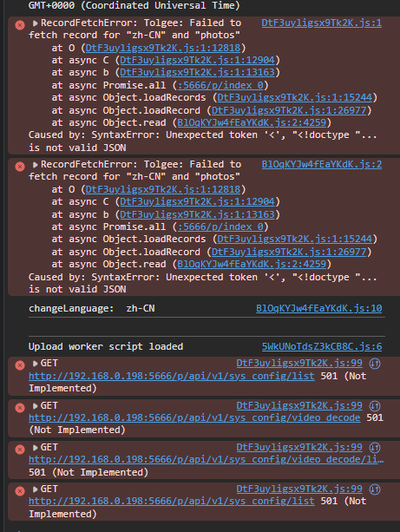
Task: Select the changeLanguage: zh-CN log message
Action: (92, 308)
